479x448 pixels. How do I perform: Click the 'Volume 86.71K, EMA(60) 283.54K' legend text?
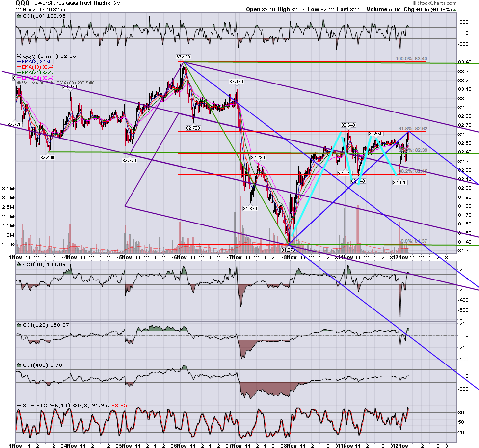(x=58, y=83)
